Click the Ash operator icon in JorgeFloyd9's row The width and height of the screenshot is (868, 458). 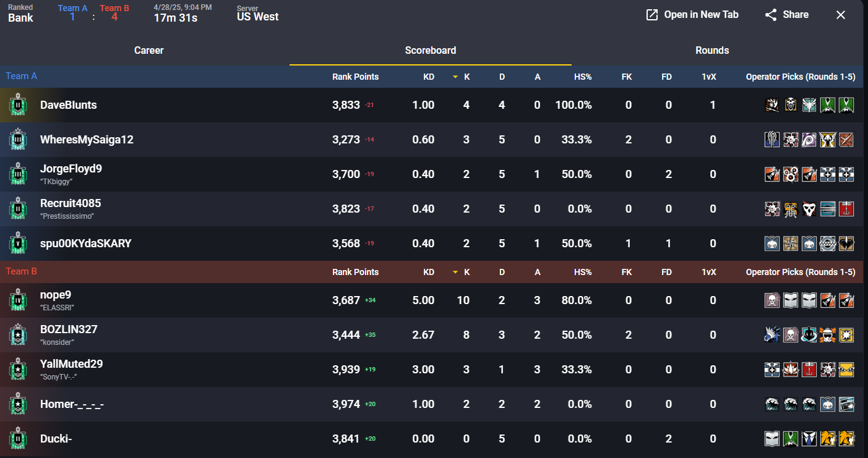(x=772, y=174)
